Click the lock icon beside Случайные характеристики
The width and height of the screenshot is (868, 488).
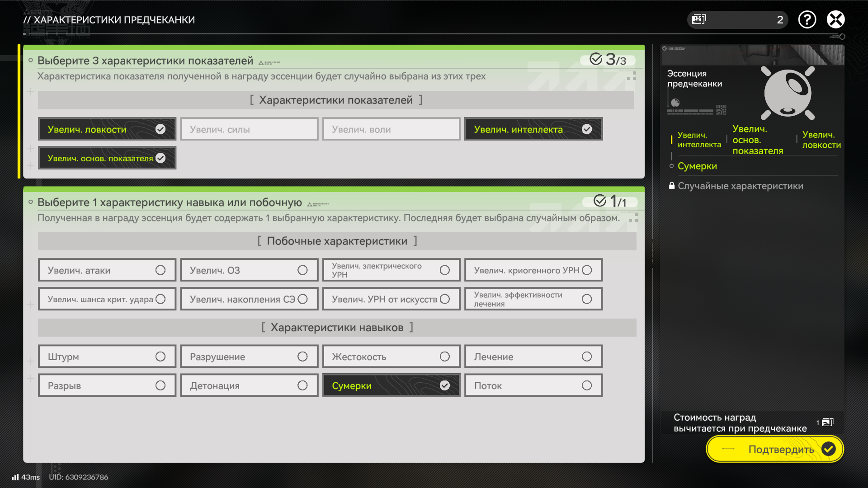(x=672, y=186)
